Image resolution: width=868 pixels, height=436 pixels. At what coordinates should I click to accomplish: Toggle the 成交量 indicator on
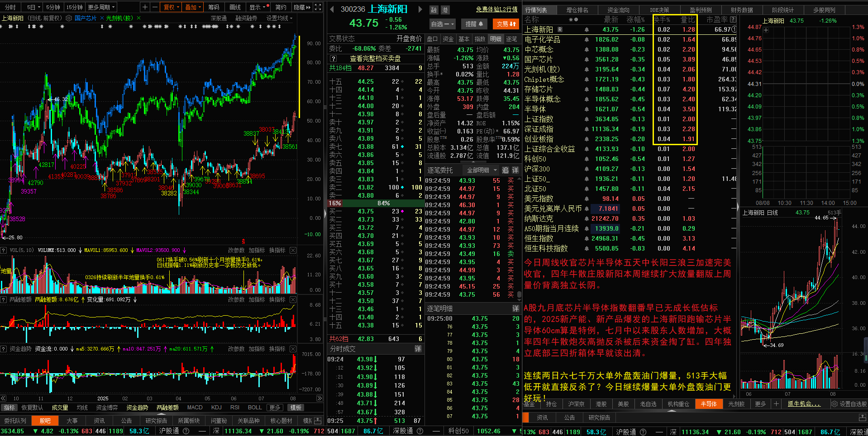click(60, 408)
